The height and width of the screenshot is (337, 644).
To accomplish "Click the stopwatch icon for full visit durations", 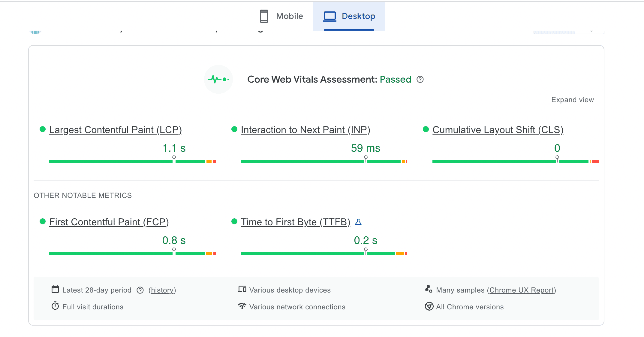I will (55, 306).
